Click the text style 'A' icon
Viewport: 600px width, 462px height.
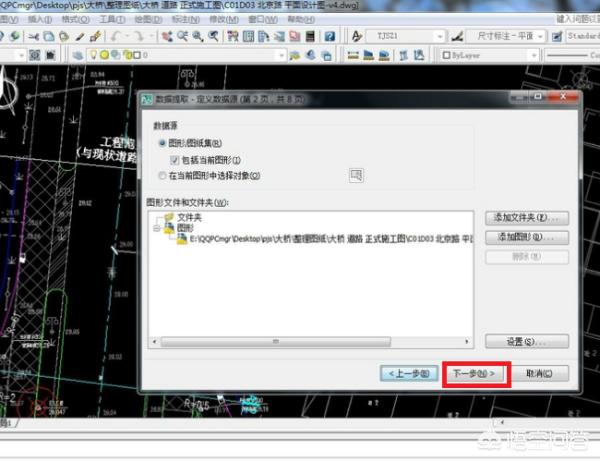point(357,36)
